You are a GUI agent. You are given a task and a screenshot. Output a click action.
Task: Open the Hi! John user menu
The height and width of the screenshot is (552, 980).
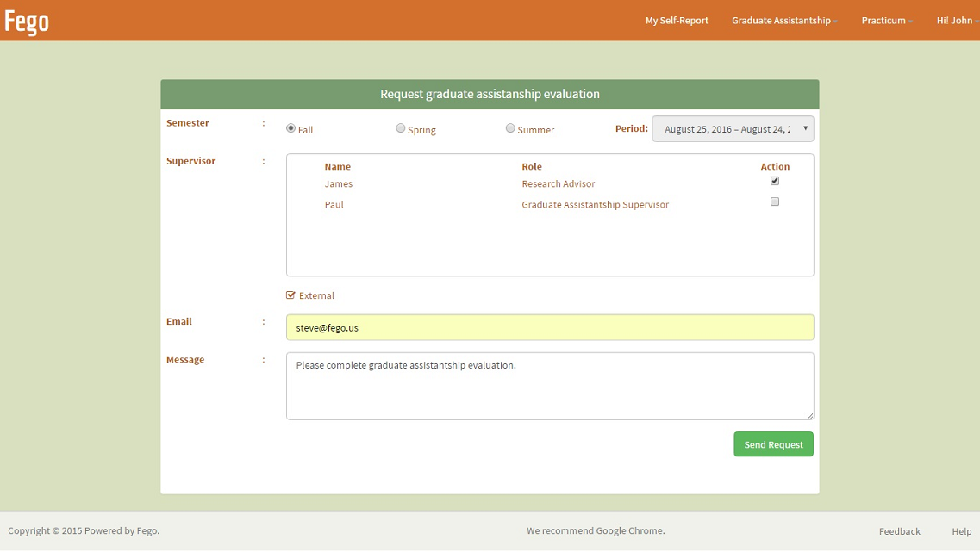tap(956, 21)
